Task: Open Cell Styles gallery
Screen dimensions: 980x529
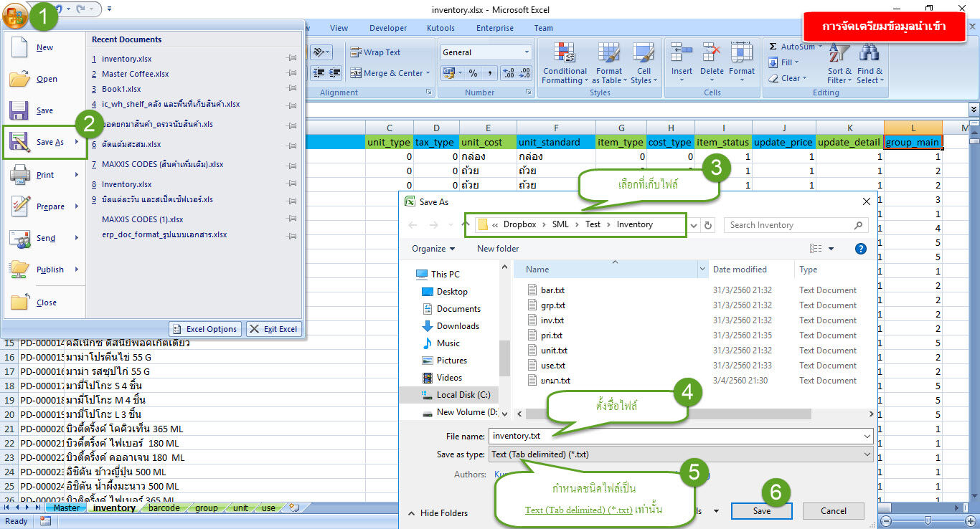Action: pyautogui.click(x=643, y=63)
